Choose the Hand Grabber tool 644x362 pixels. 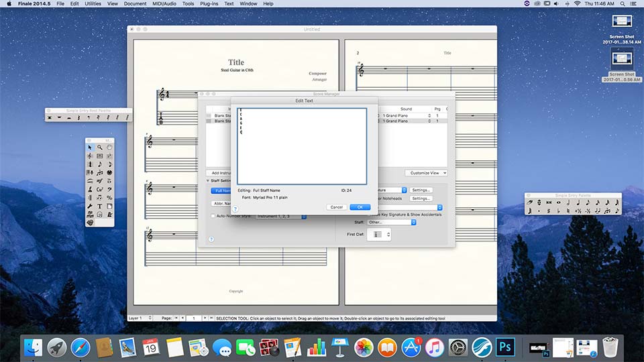[x=109, y=147]
